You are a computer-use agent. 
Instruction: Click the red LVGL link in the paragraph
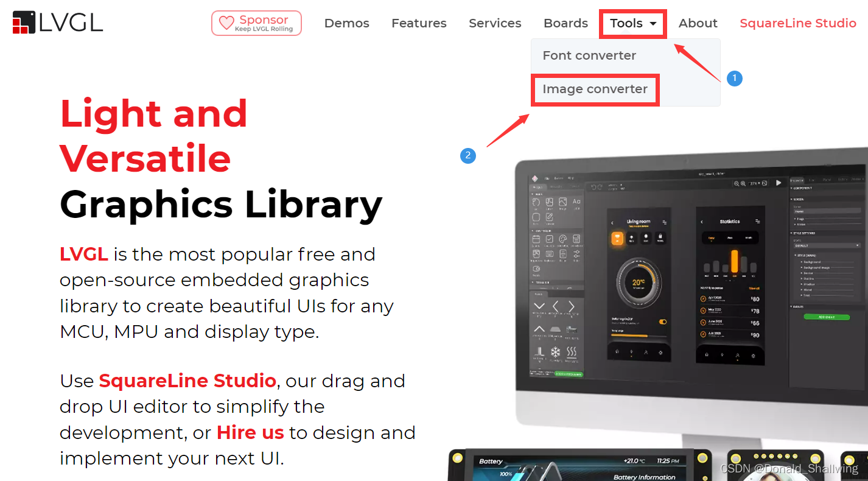pyautogui.click(x=84, y=254)
